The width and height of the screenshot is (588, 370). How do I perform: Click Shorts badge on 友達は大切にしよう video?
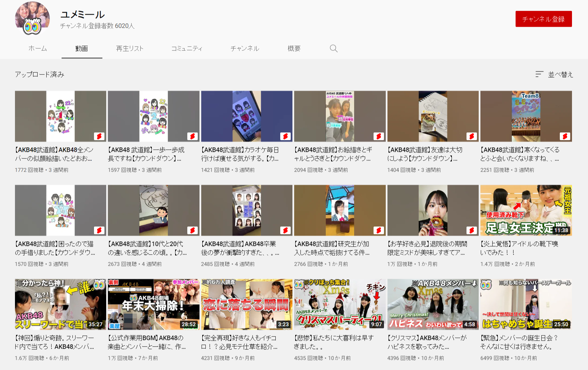472,136
